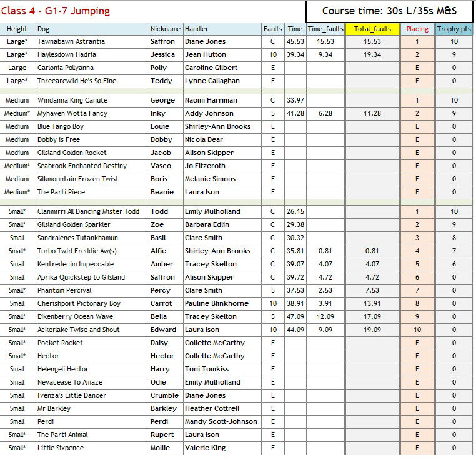Click handler 'Lynne Callaghan'
This screenshot has height=459, width=476.
[212, 81]
